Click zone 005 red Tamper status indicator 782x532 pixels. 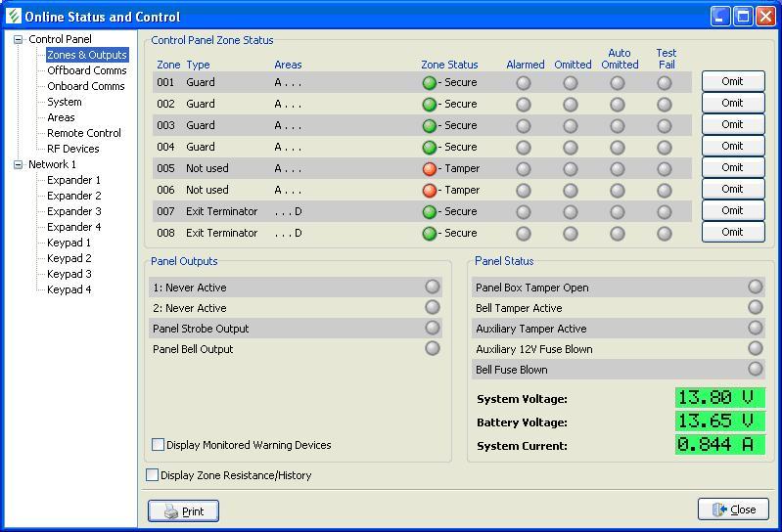pos(429,169)
